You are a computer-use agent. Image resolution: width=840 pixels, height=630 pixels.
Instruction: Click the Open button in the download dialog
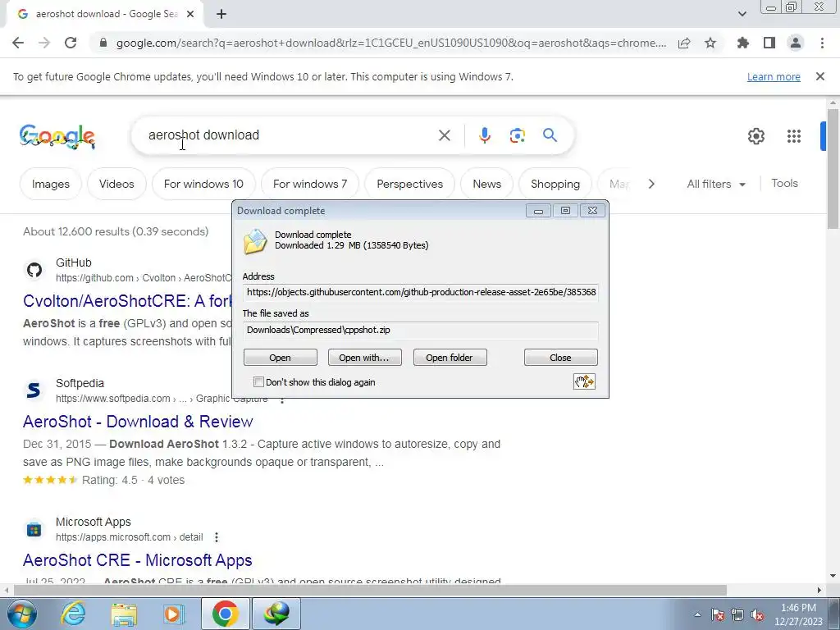[x=281, y=358]
